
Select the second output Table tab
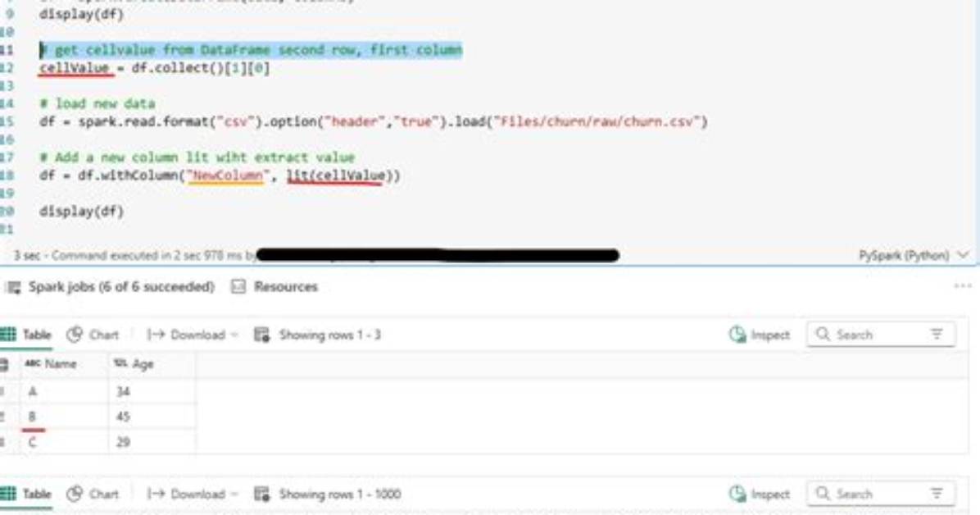(25, 494)
